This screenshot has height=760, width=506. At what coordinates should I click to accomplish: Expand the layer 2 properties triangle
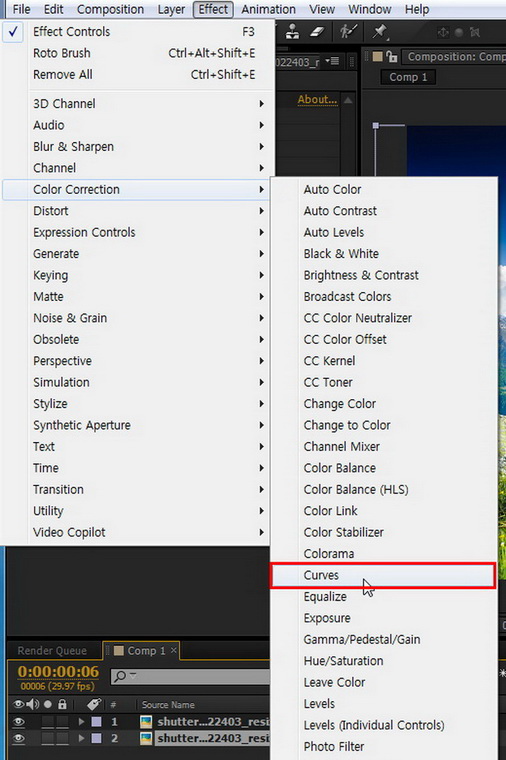click(x=81, y=738)
